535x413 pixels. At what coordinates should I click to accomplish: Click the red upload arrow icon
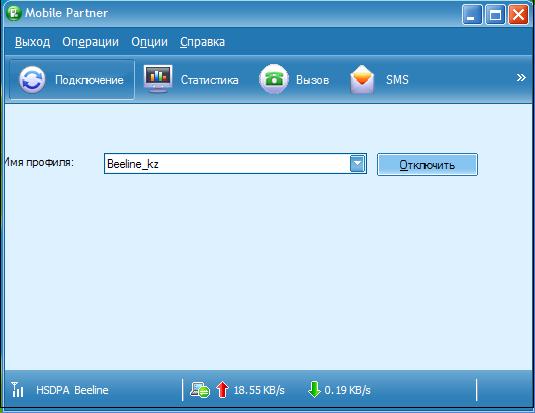click(x=222, y=389)
